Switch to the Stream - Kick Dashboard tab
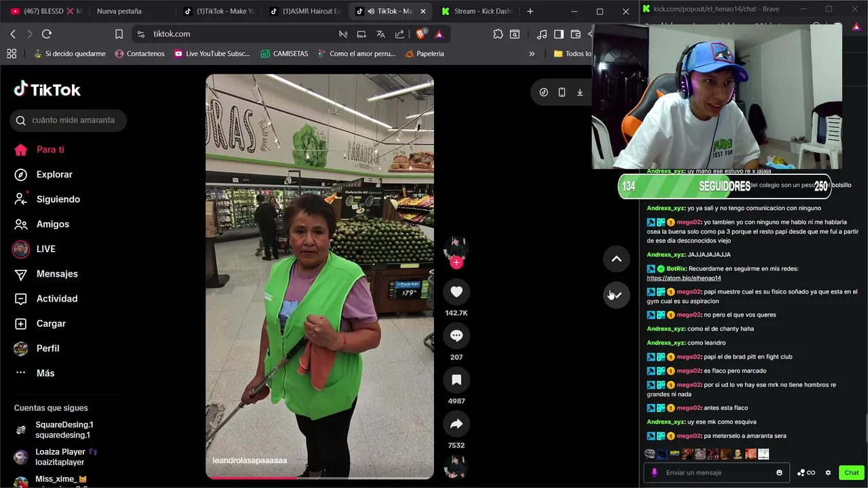This screenshot has height=488, width=868. 477,12
